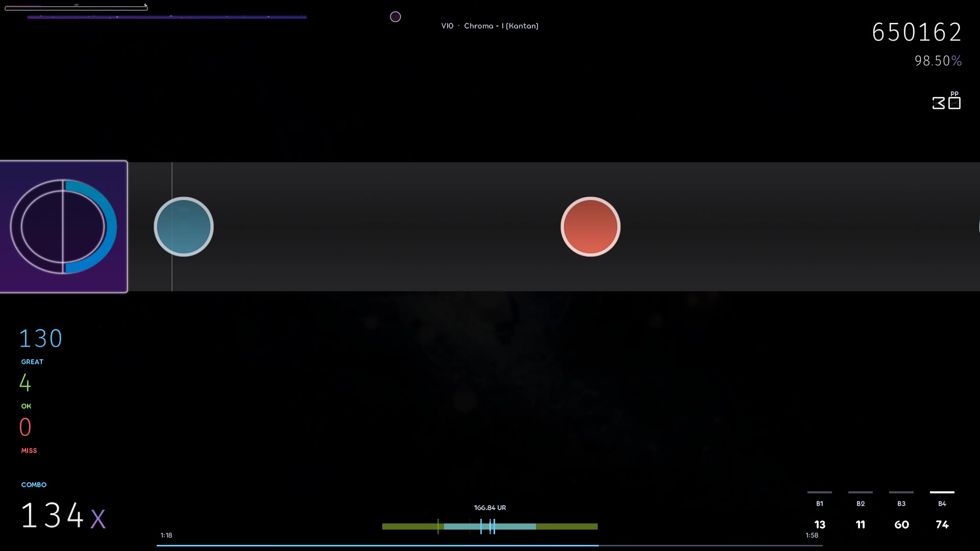The width and height of the screenshot is (980, 551).
Task: Click the taiko drum input display
Action: pos(64,227)
